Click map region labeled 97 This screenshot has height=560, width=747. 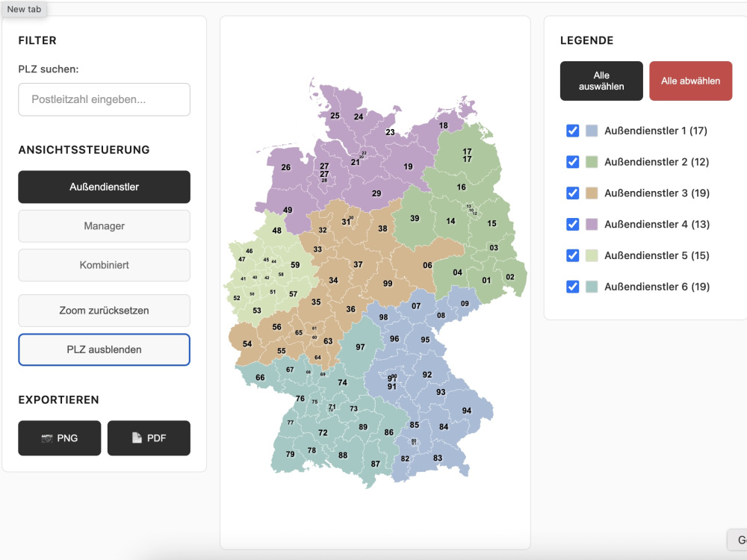360,348
